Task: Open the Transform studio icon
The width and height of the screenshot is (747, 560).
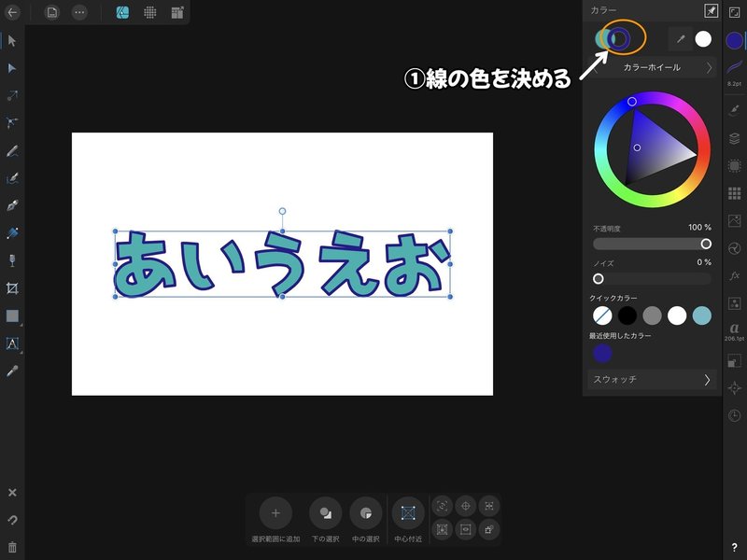Action: 734,360
